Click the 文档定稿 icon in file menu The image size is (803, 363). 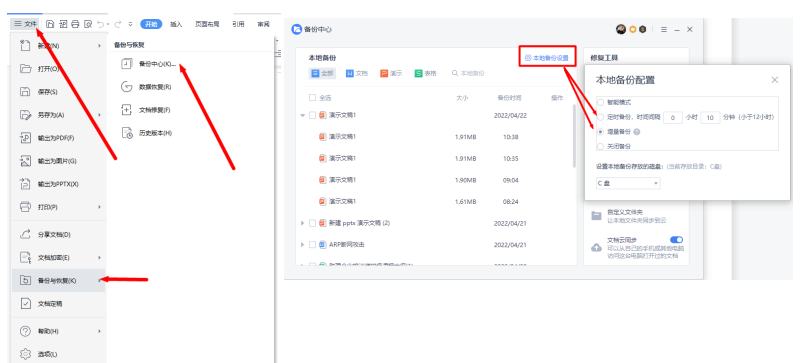25,304
